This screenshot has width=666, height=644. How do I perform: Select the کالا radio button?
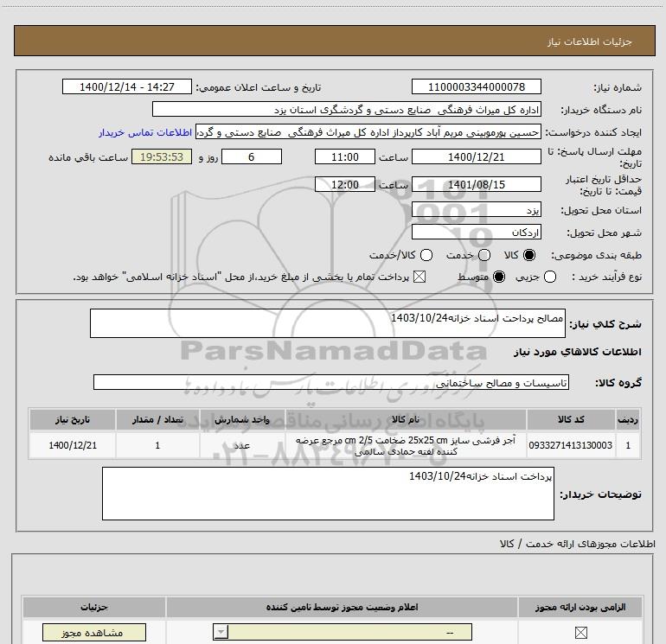tap(529, 255)
